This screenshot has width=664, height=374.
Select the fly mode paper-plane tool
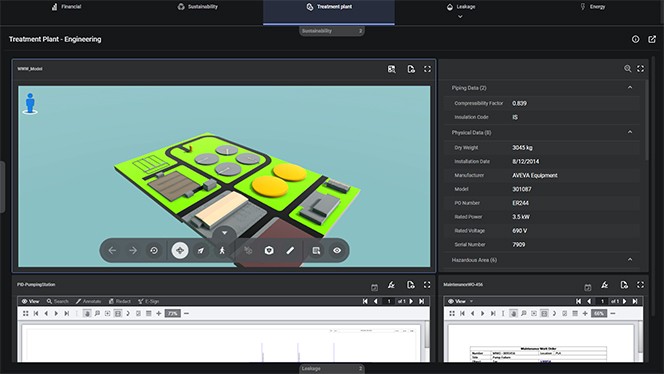201,251
